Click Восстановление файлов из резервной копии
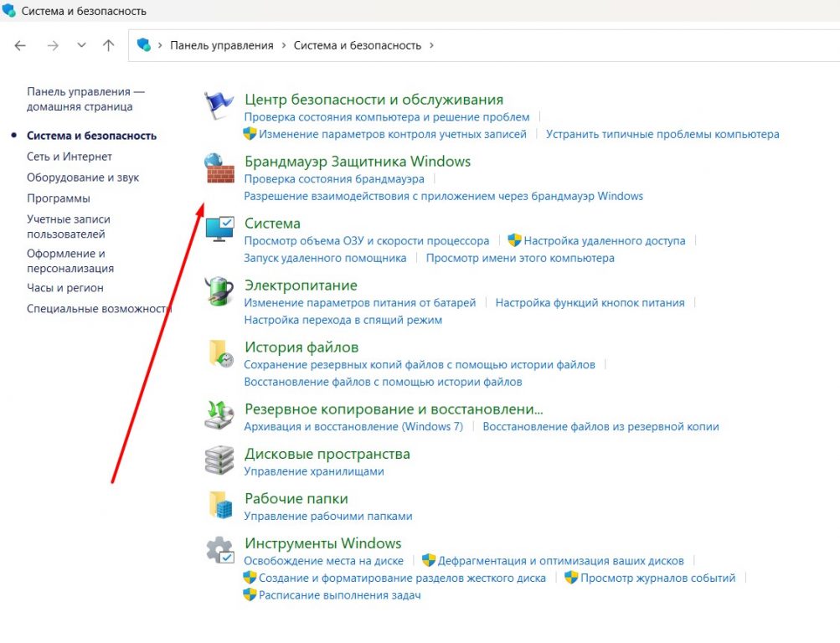Image resolution: width=840 pixels, height=643 pixels. point(601,427)
